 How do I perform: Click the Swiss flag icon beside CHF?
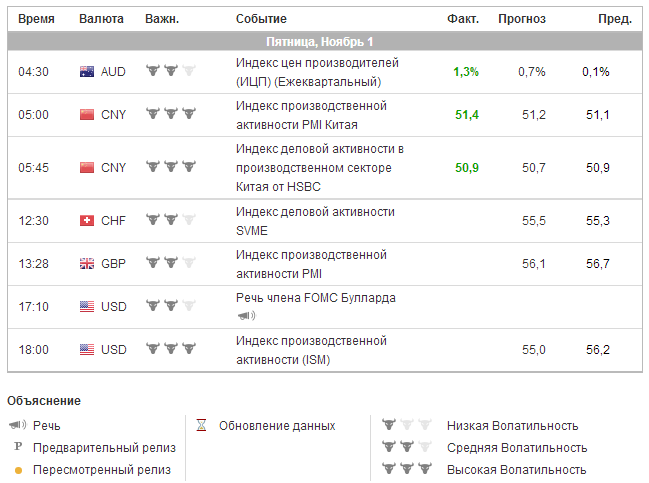(86, 221)
